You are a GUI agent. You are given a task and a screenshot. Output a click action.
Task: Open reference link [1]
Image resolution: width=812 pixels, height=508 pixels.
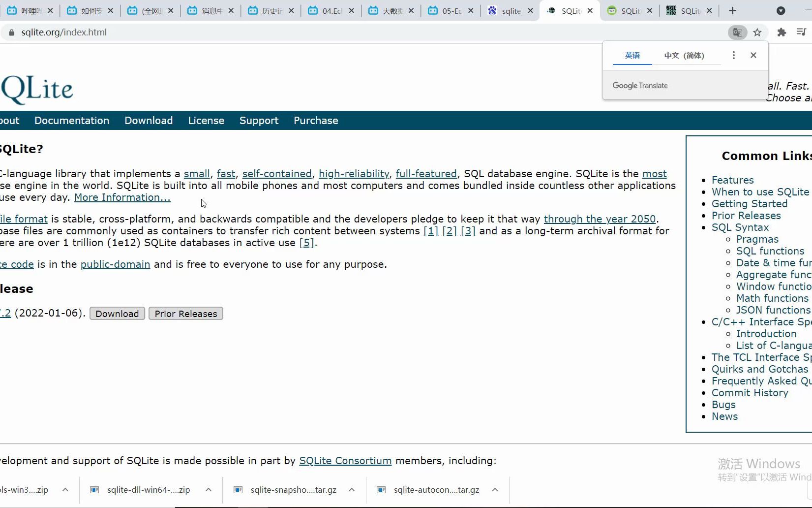pyautogui.click(x=431, y=231)
